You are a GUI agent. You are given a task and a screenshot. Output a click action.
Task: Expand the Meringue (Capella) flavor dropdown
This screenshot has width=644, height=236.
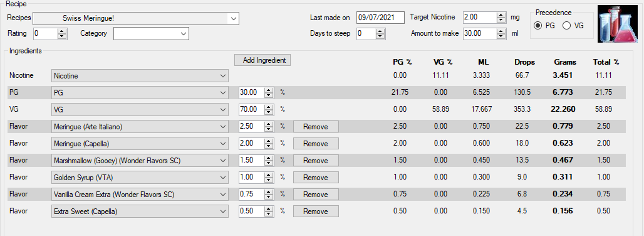click(x=140, y=144)
